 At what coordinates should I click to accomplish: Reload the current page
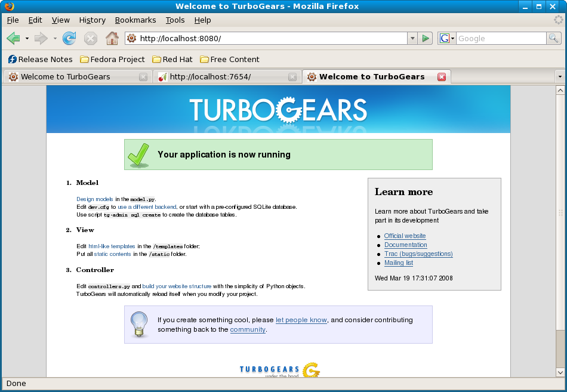[x=69, y=38]
